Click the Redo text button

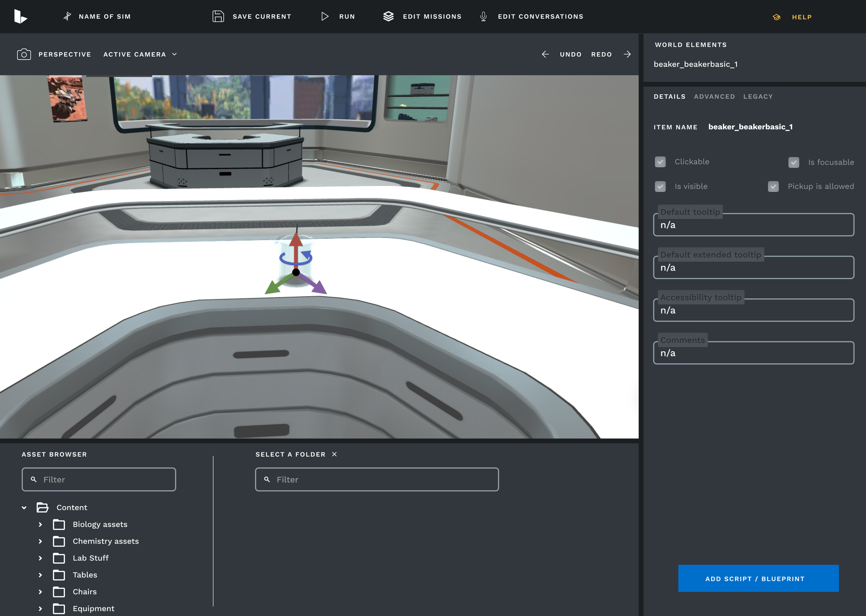click(601, 54)
